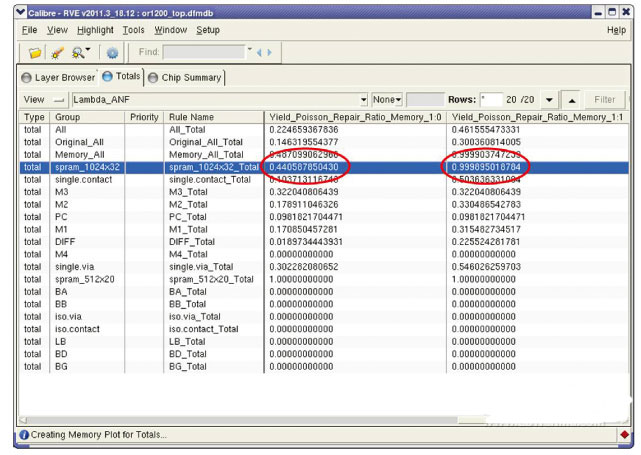Select the Totals tab
The image size is (641, 455).
click(121, 76)
